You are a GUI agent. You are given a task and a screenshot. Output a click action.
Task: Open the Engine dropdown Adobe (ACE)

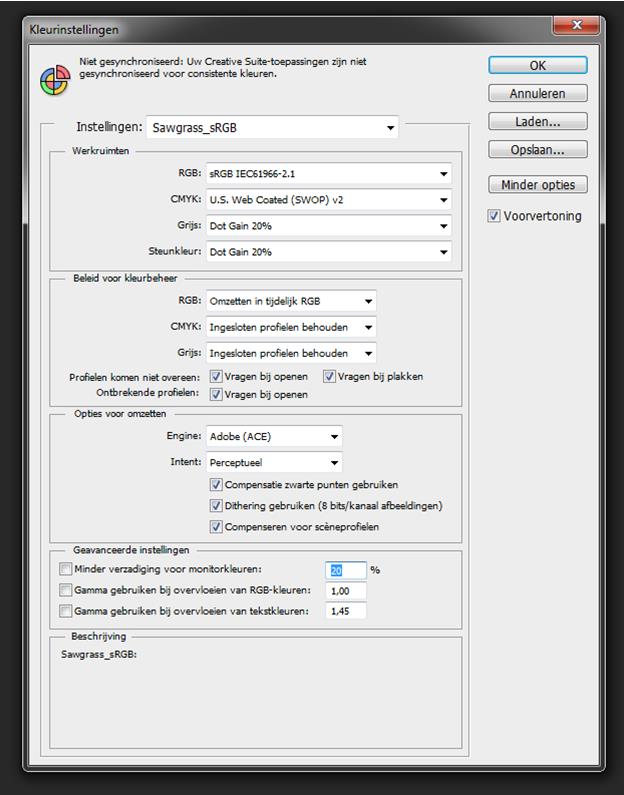tap(274, 436)
